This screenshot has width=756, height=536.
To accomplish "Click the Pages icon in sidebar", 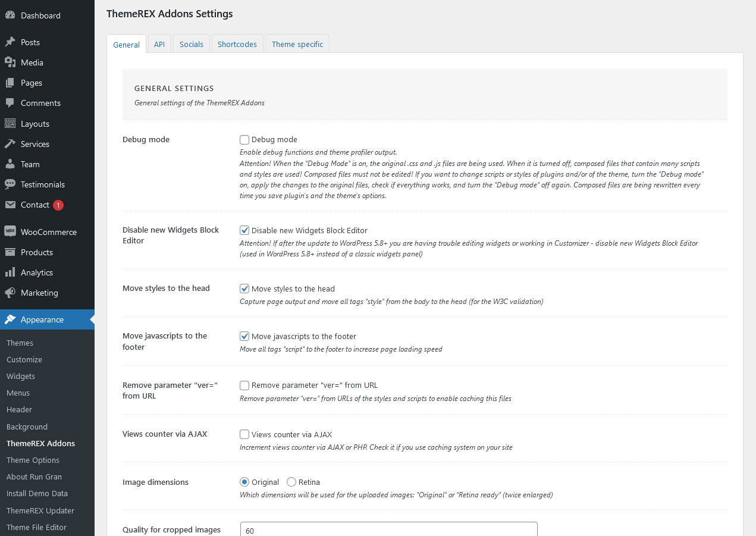I will (x=10, y=83).
